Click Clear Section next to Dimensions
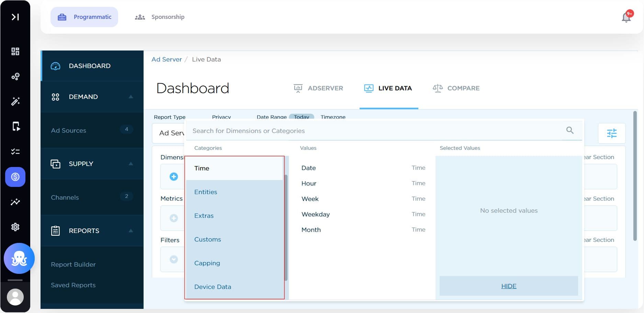644x313 pixels. point(599,157)
